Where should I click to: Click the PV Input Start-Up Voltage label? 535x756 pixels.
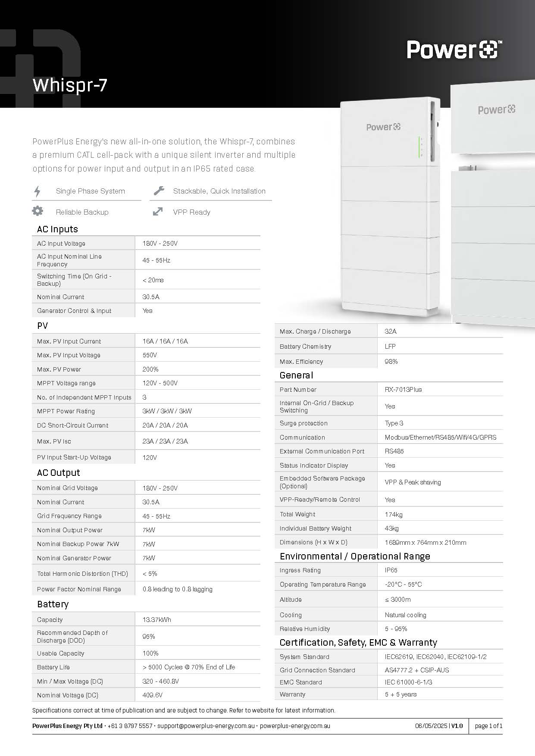(x=74, y=457)
